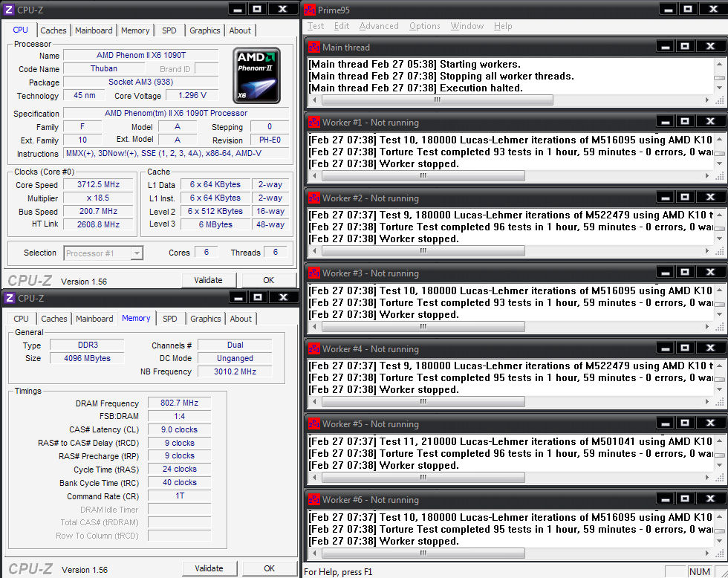Open the Help menu in Prime95

[x=503, y=26]
